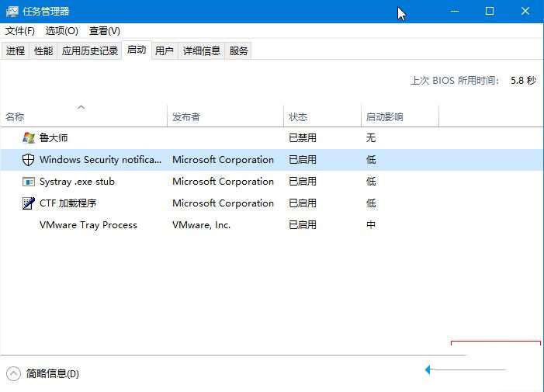Sort by the 状态 column header
Viewport: 544px width, 392px height.
322,117
